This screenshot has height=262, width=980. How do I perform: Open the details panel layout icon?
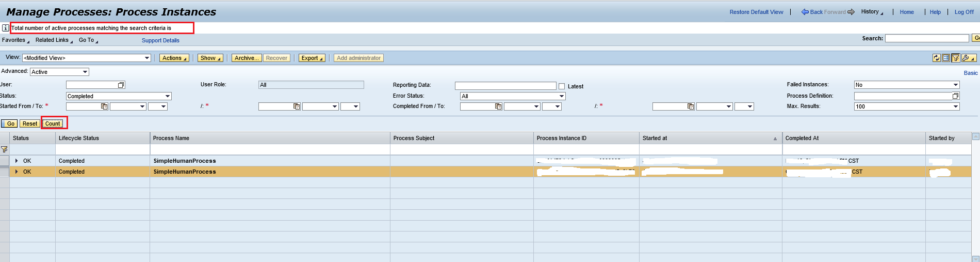(946, 58)
